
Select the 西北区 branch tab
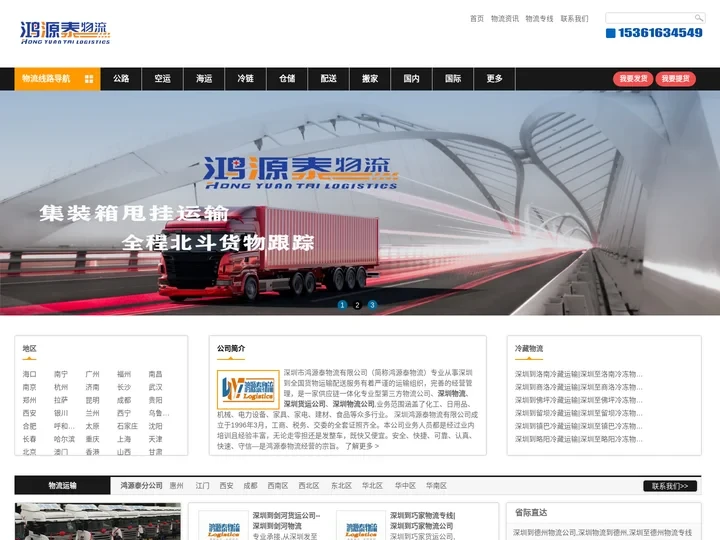coord(309,486)
